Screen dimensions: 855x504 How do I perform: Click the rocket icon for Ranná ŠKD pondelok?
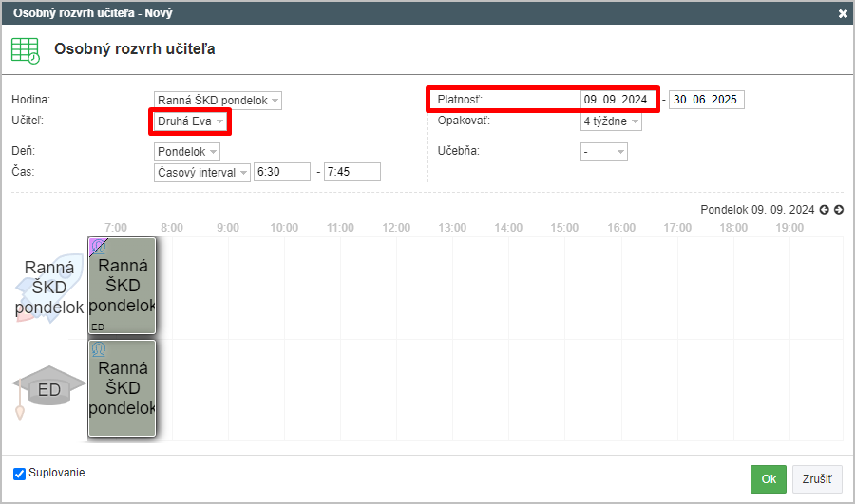coord(48,288)
